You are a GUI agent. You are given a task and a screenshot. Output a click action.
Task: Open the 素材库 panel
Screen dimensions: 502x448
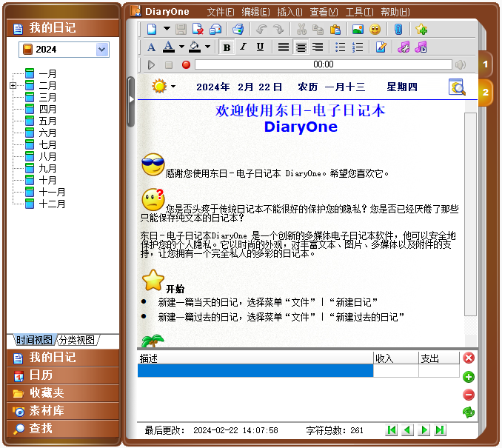pyautogui.click(x=63, y=411)
